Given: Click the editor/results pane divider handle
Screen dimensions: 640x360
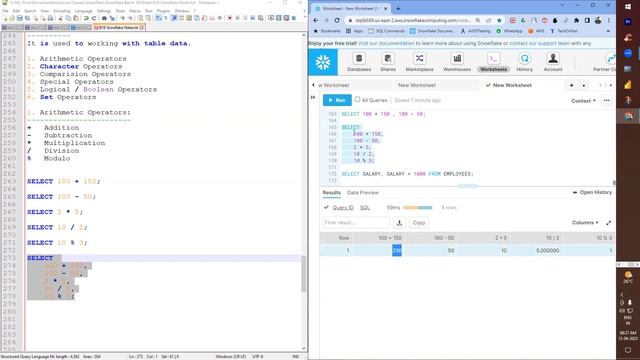Looking at the screenshot, I should 467,186.
